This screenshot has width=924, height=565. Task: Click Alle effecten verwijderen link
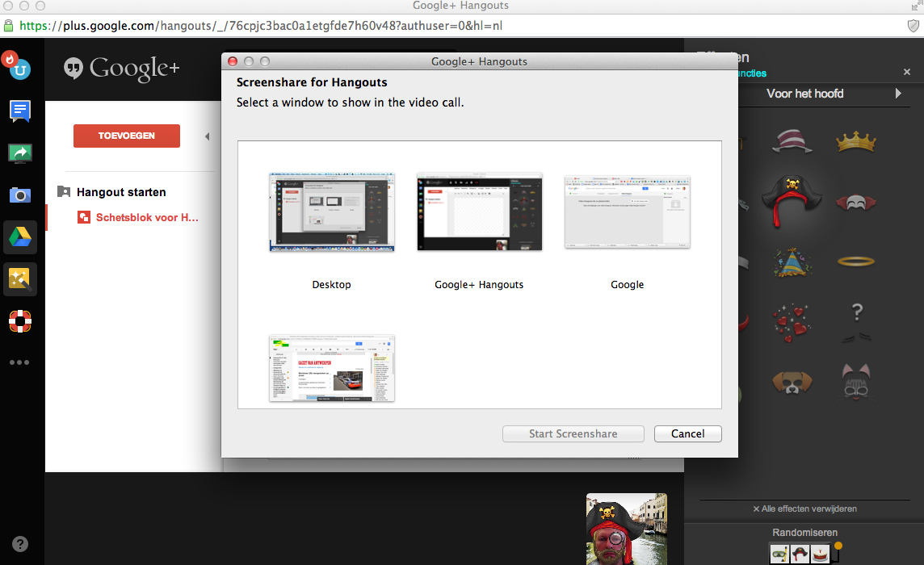click(805, 508)
